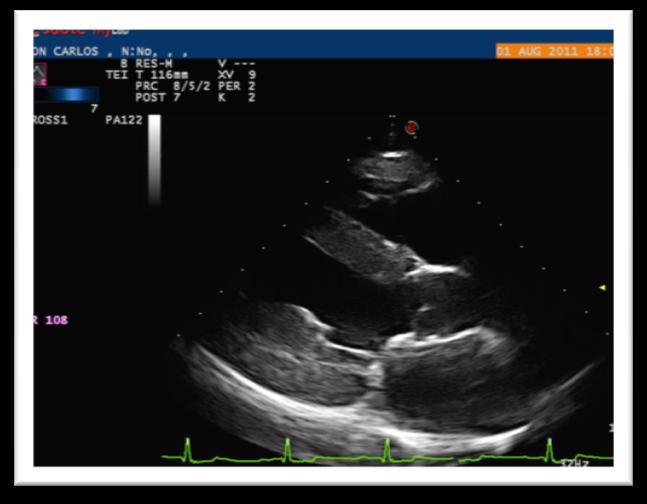Click the green ECG trace
The image size is (647, 504).
tap(387, 451)
